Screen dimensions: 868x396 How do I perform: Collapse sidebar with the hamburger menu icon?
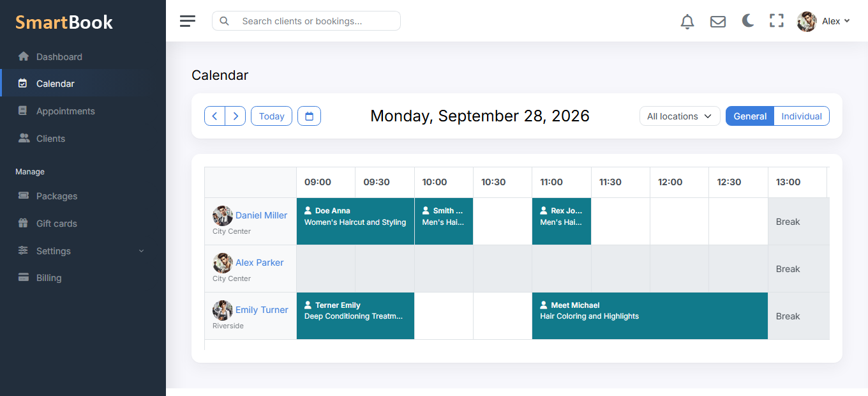tap(188, 21)
